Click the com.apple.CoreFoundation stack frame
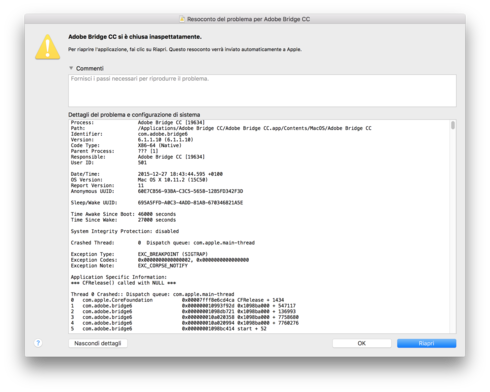The width and height of the screenshot is (490, 392). tap(177, 300)
